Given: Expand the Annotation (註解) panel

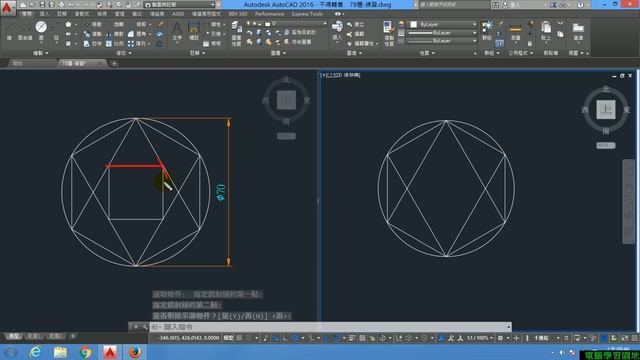Looking at the screenshot, I should [197, 53].
